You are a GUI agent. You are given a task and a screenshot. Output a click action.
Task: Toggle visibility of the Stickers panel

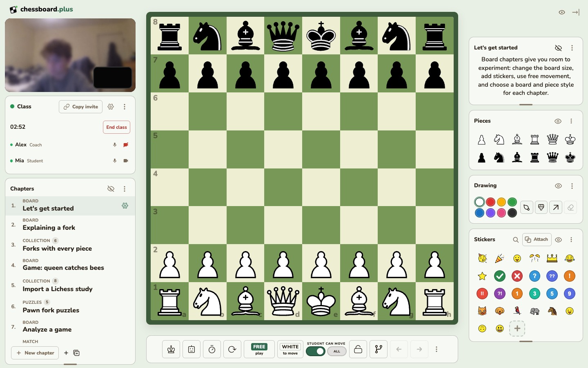[559, 240]
